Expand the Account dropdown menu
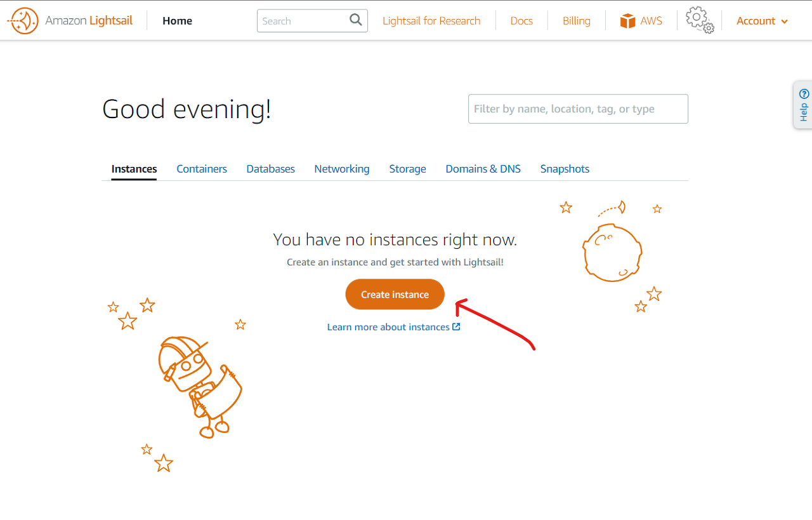This screenshot has width=812, height=520. (762, 21)
